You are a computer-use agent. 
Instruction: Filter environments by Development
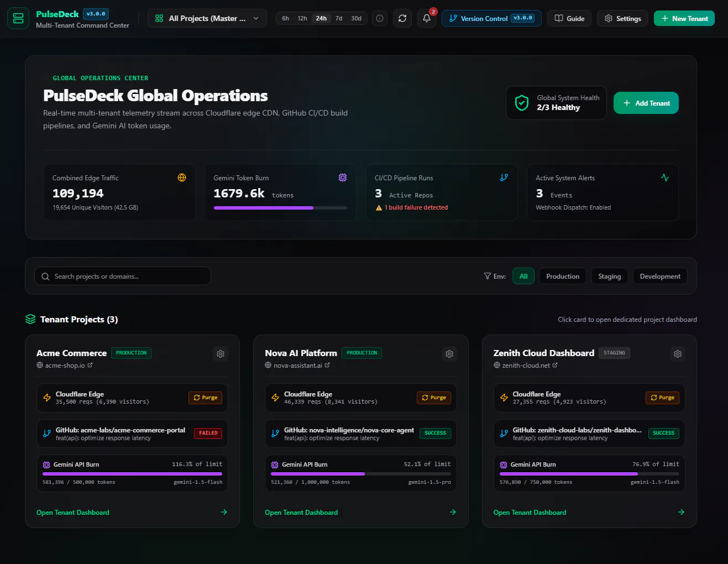pyautogui.click(x=660, y=276)
